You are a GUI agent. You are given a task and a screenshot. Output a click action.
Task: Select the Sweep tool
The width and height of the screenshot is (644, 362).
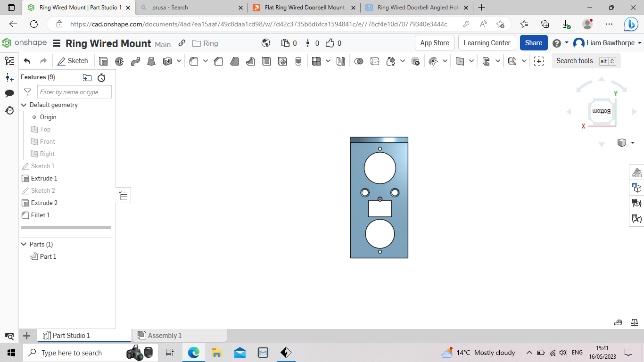[135, 61]
